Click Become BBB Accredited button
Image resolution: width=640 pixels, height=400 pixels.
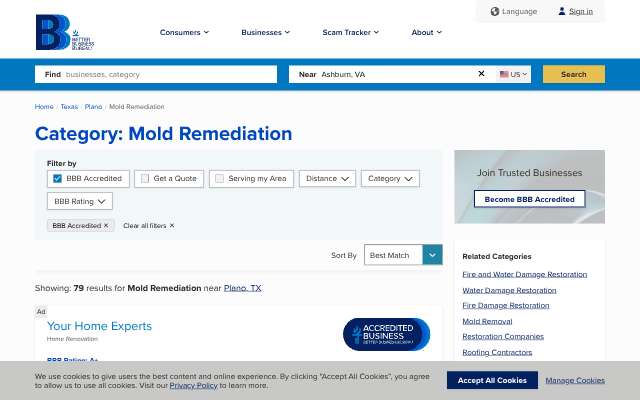(529, 199)
